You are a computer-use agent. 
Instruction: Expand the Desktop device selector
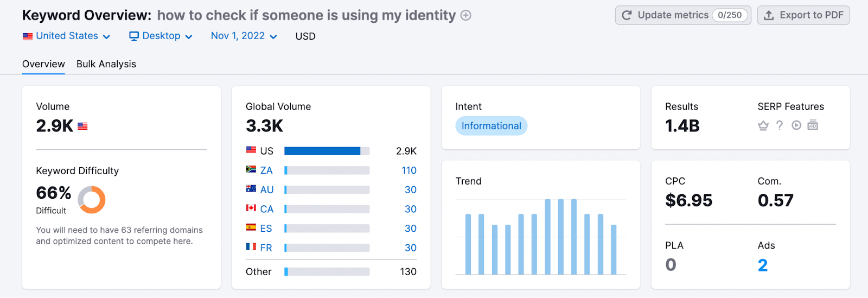161,36
